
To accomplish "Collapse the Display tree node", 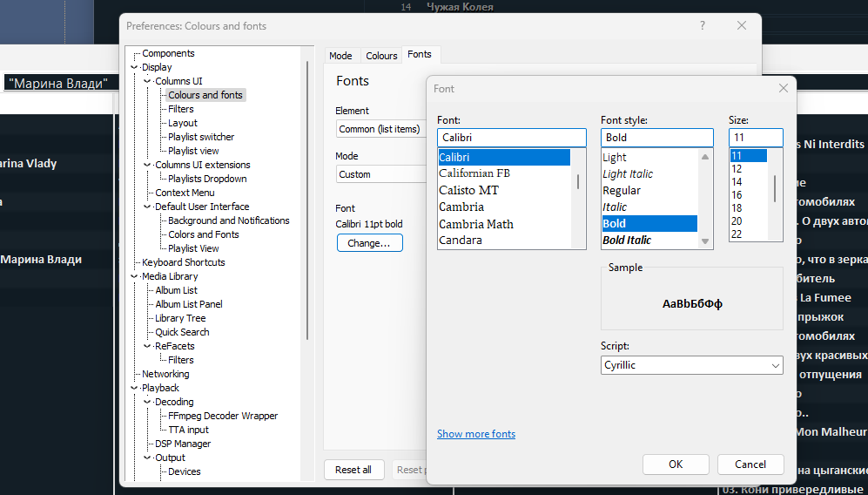I will (135, 67).
